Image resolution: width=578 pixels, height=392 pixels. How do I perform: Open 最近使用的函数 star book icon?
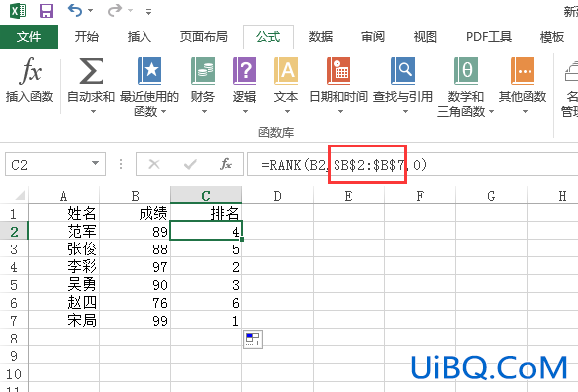pos(149,71)
